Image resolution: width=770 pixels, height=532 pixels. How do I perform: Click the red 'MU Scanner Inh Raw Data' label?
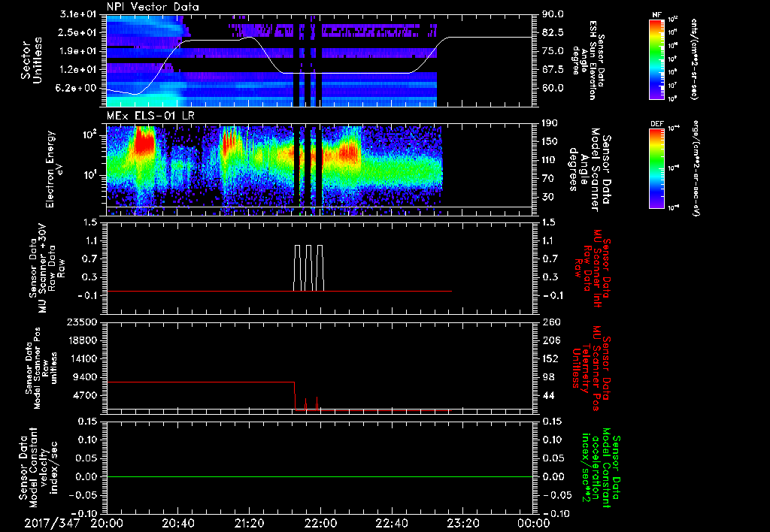(591, 268)
